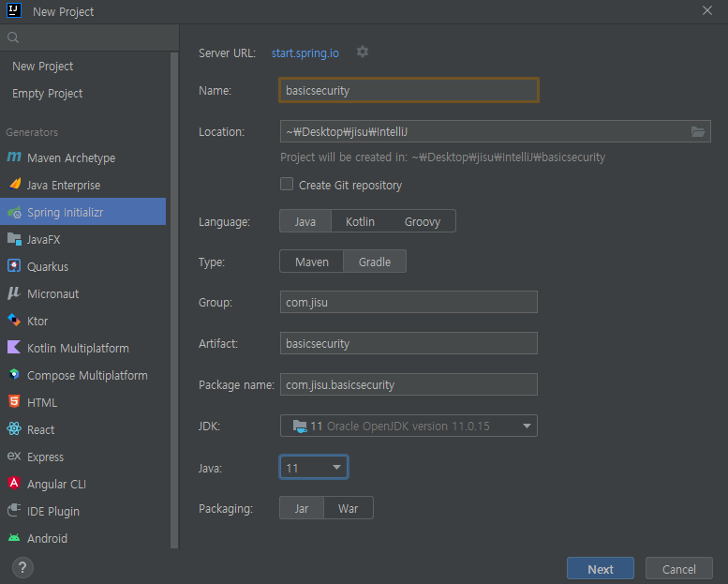Click the search magnifier icon
728x584 pixels.
13,37
